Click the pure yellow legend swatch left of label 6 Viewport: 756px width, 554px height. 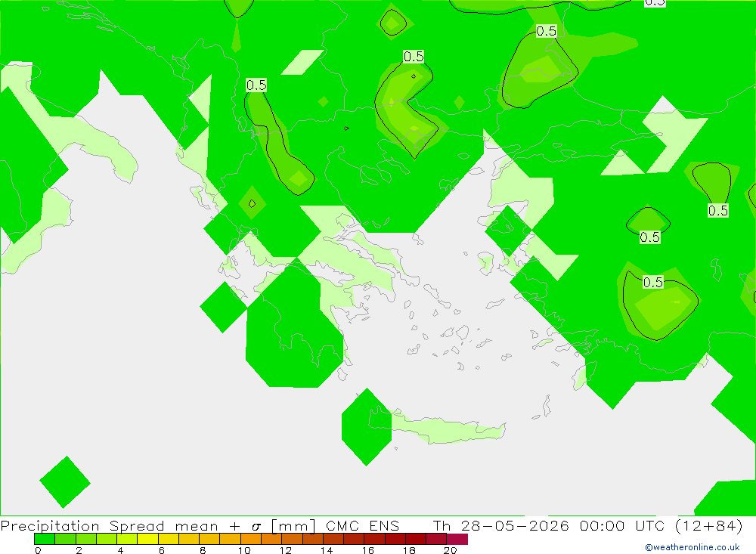pyautogui.click(x=147, y=539)
